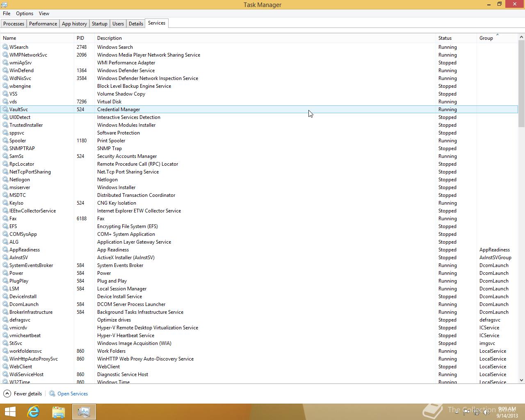Image resolution: width=525 pixels, height=420 pixels.
Task: Click the service icon next to msiserver
Action: pos(5,187)
